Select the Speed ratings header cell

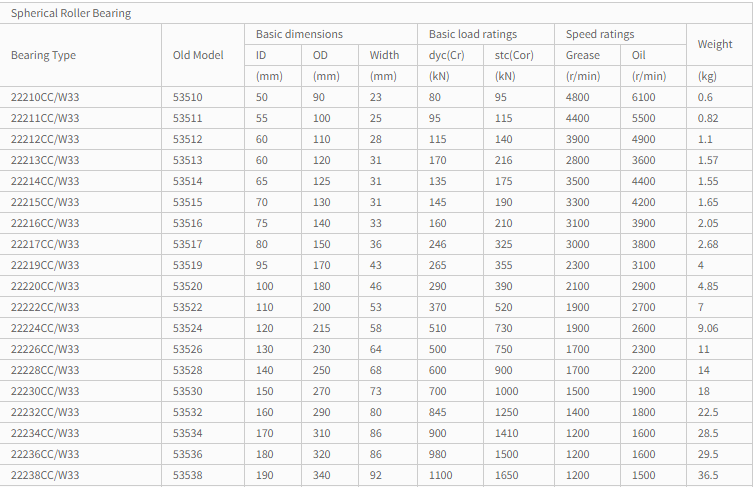tap(600, 34)
